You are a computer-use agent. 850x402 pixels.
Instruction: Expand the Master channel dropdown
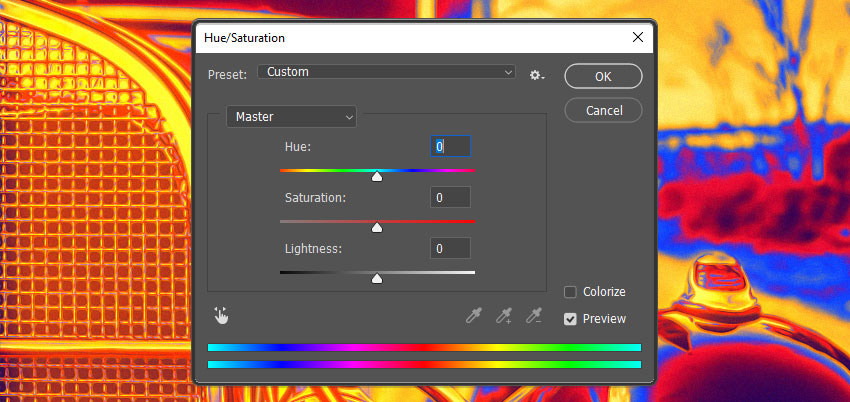tap(291, 116)
